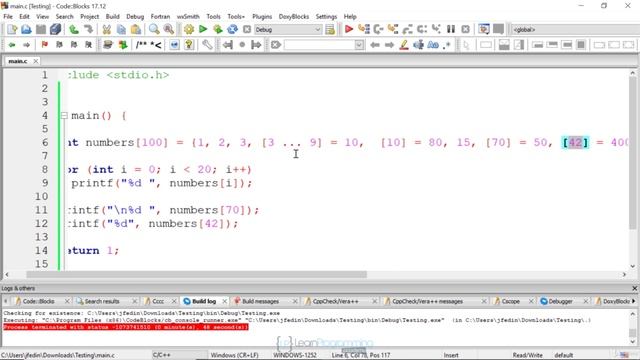Click the highlight pen icon
Viewport: 640px width, 360px height.
[404, 45]
